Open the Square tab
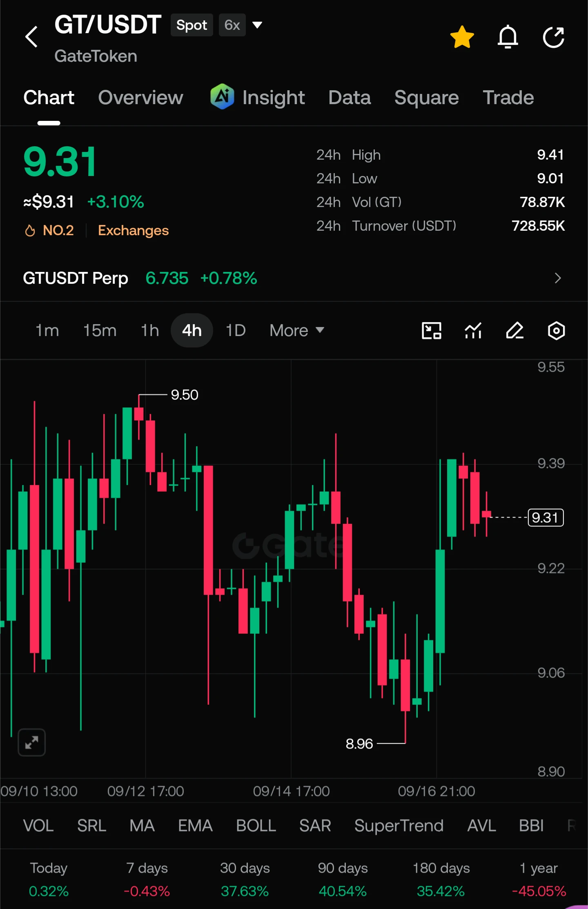This screenshot has width=588, height=909. point(427,98)
